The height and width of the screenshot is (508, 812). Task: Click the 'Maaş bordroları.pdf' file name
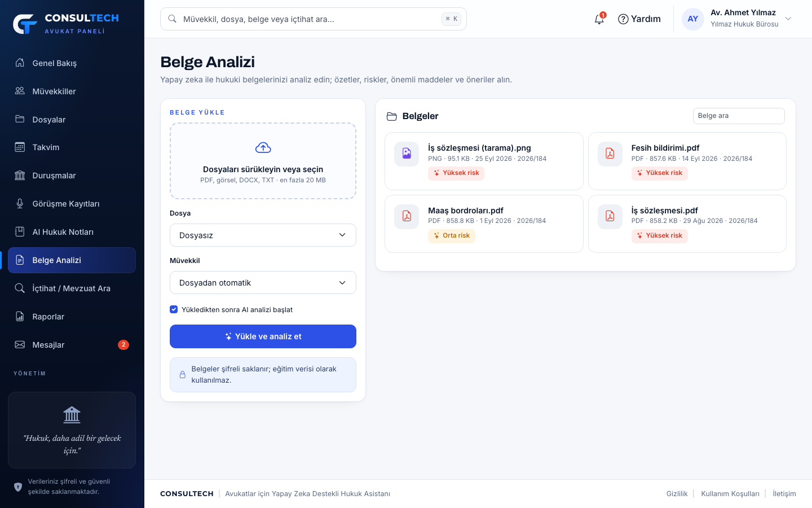(466, 211)
